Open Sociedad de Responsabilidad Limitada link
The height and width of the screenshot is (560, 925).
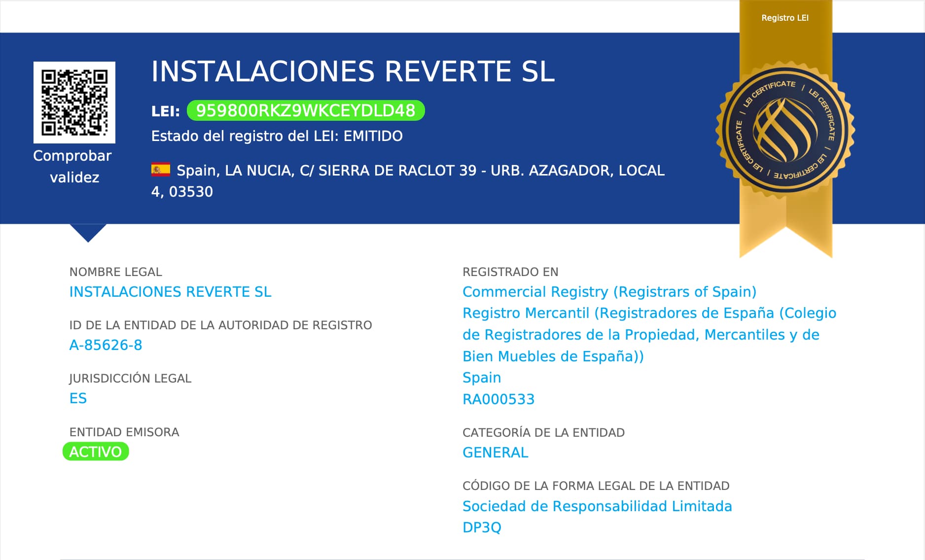tap(597, 506)
